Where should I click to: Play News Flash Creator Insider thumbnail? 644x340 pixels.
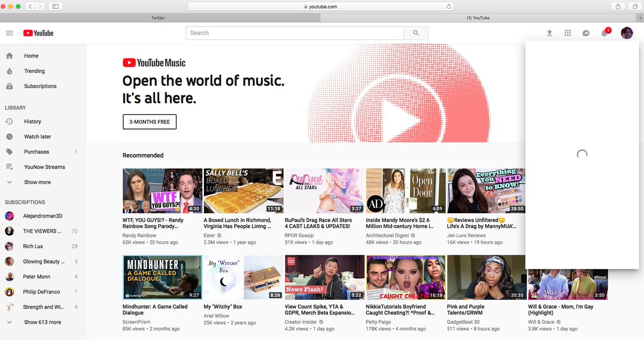pos(325,277)
